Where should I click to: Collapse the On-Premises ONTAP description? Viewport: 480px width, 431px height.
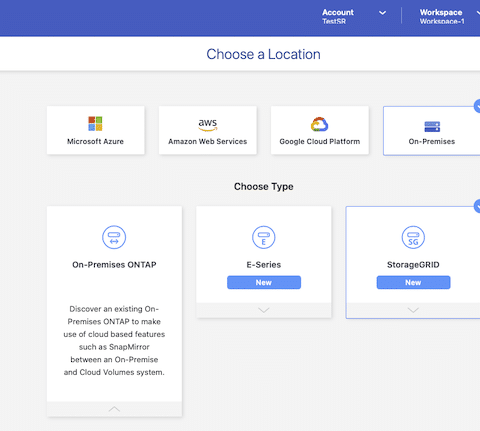click(x=114, y=409)
